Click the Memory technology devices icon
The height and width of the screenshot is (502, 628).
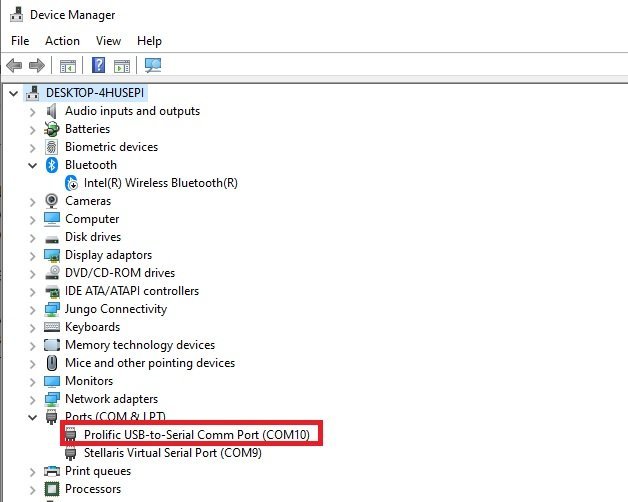(x=52, y=345)
